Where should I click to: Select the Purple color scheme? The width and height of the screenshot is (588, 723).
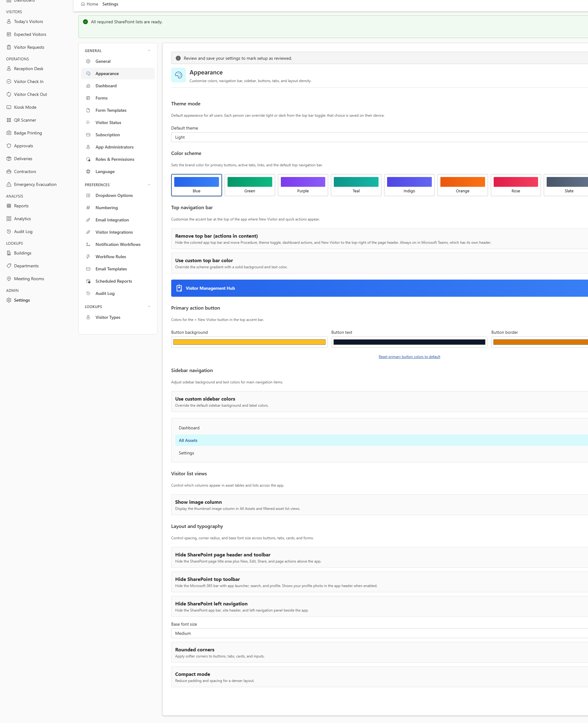click(x=303, y=185)
